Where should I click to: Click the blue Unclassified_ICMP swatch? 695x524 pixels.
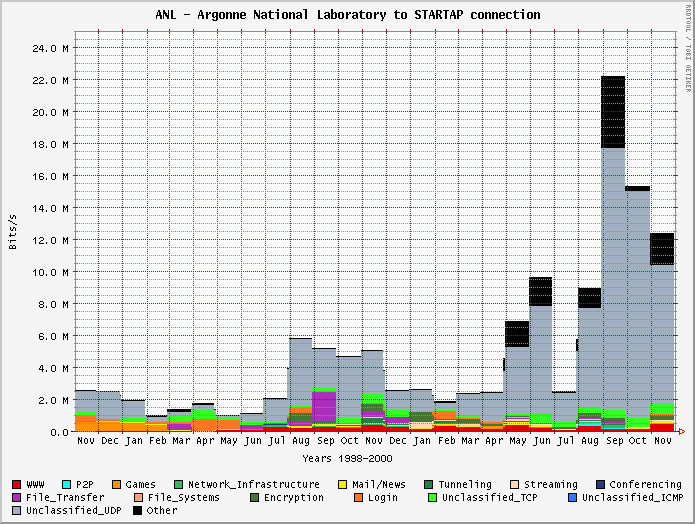[x=573, y=497]
